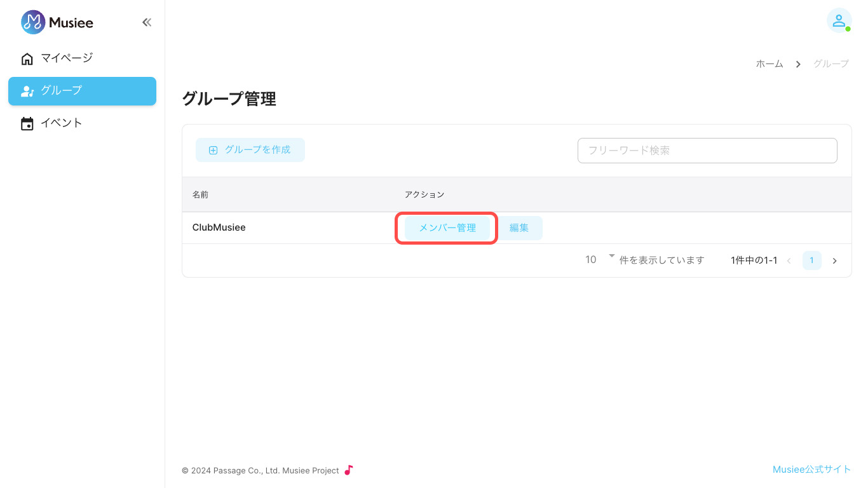
Task: Open the Musiee公式サイト link
Action: (x=811, y=470)
